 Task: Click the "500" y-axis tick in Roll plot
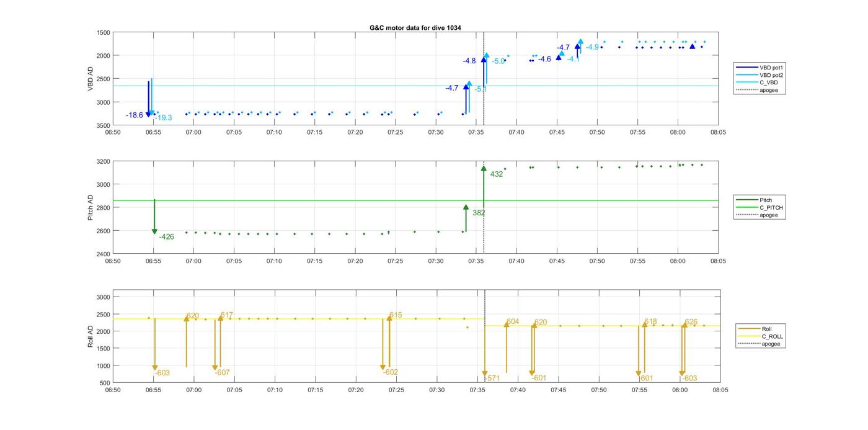coord(105,383)
